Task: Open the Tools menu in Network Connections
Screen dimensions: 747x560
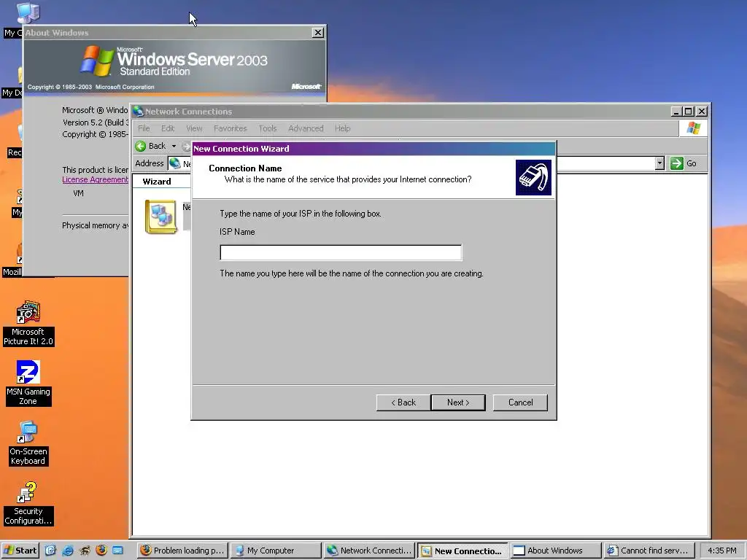Action: (267, 128)
